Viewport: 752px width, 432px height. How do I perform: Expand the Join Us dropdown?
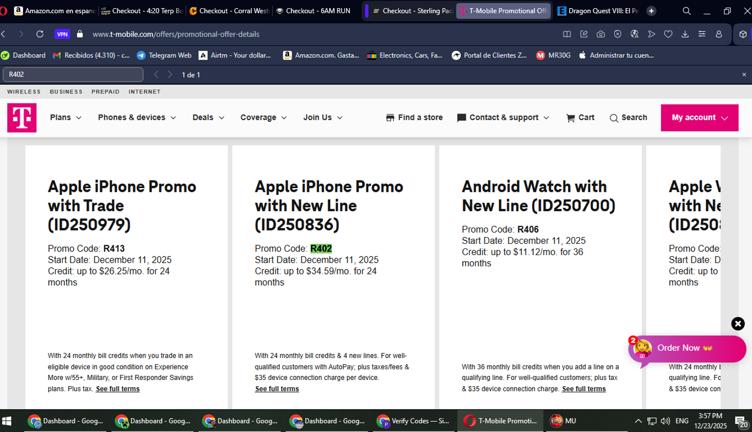coord(323,117)
